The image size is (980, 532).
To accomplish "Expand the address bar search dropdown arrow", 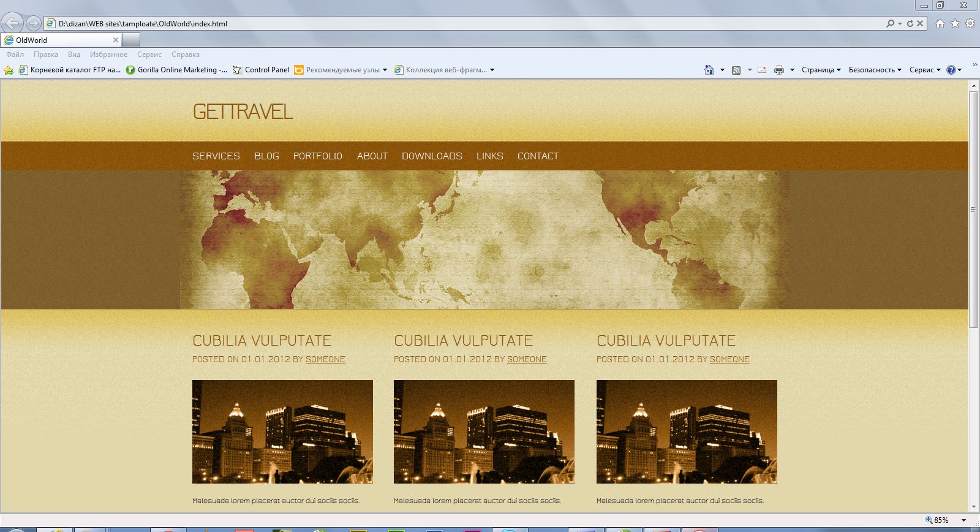I will tap(900, 23).
